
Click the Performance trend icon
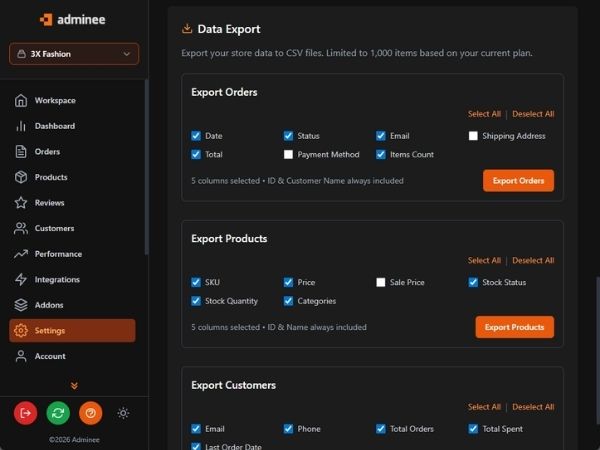[21, 254]
